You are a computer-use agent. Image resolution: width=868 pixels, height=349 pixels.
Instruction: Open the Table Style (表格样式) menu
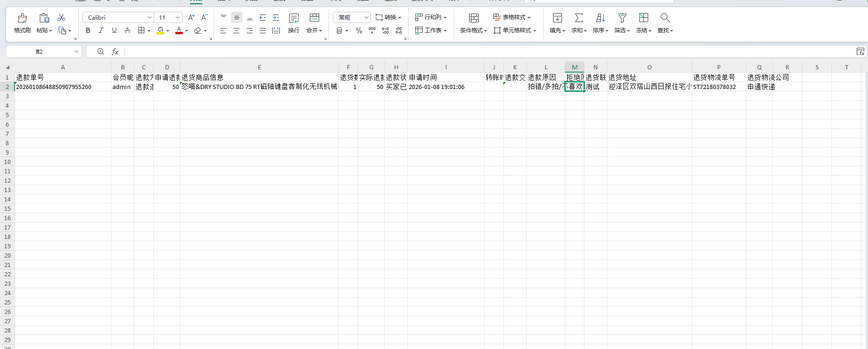coord(512,17)
